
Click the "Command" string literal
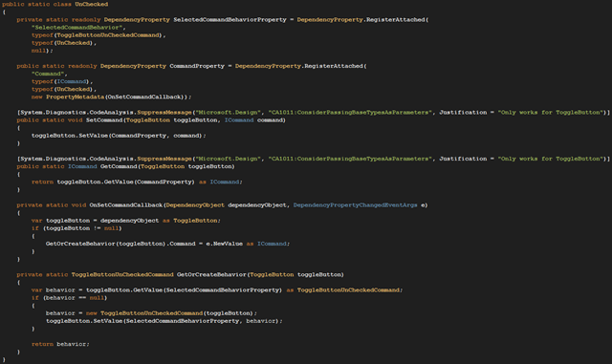pos(49,74)
